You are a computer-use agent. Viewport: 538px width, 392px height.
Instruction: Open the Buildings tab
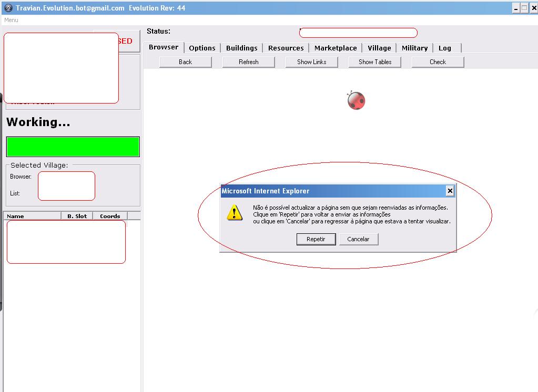(241, 48)
